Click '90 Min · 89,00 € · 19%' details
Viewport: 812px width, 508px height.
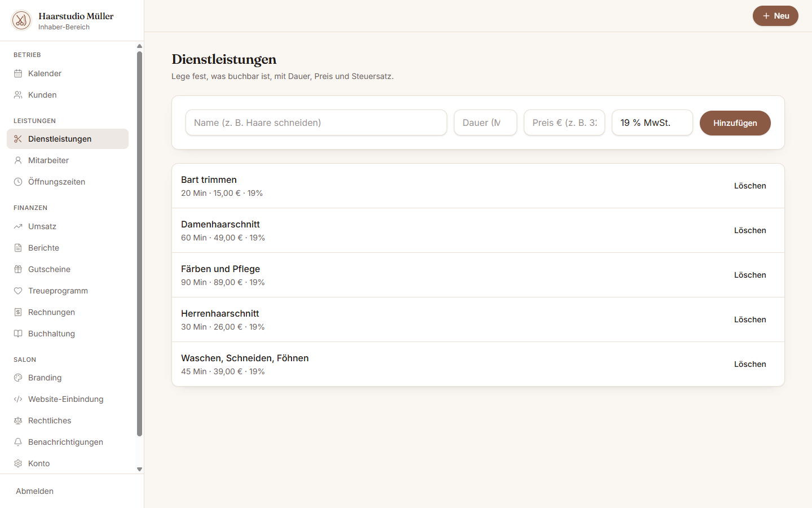pos(223,282)
